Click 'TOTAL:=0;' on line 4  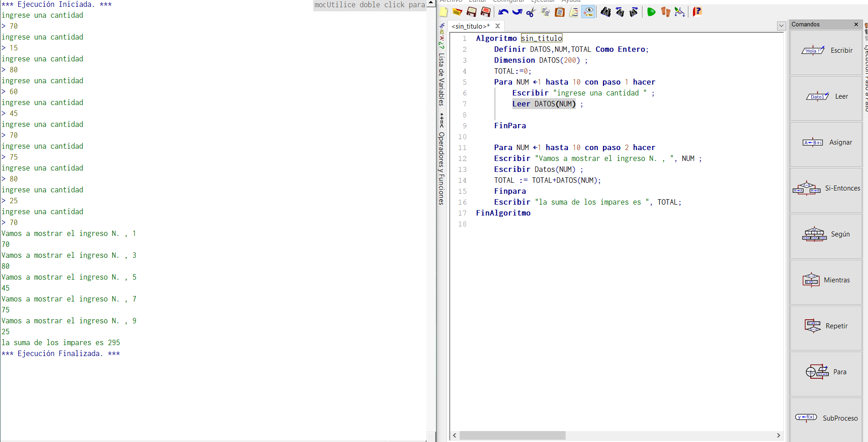512,71
